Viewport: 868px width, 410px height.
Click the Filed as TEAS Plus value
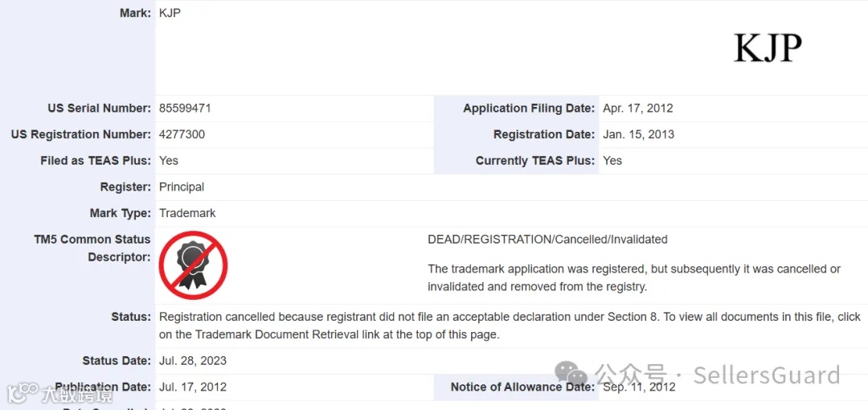click(x=169, y=160)
